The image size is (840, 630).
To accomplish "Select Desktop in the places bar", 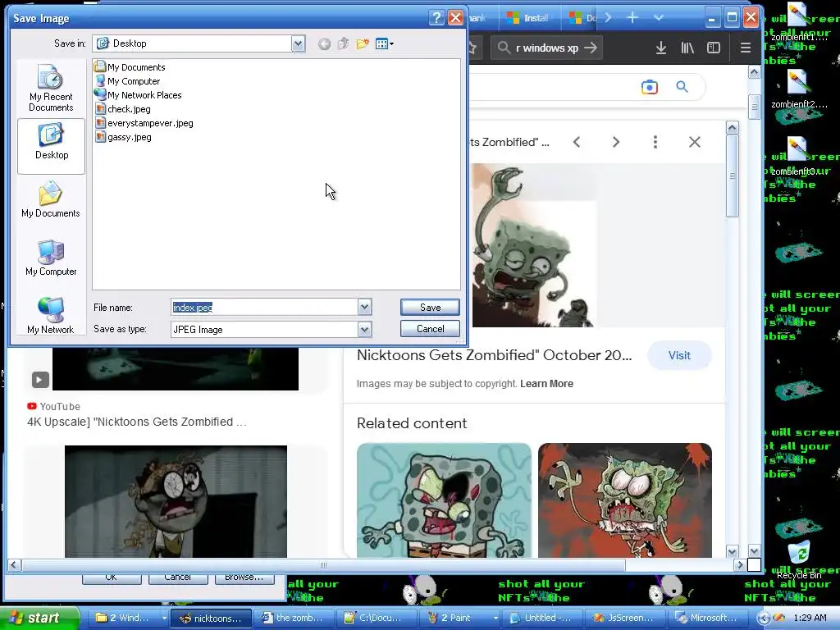I will click(51, 146).
